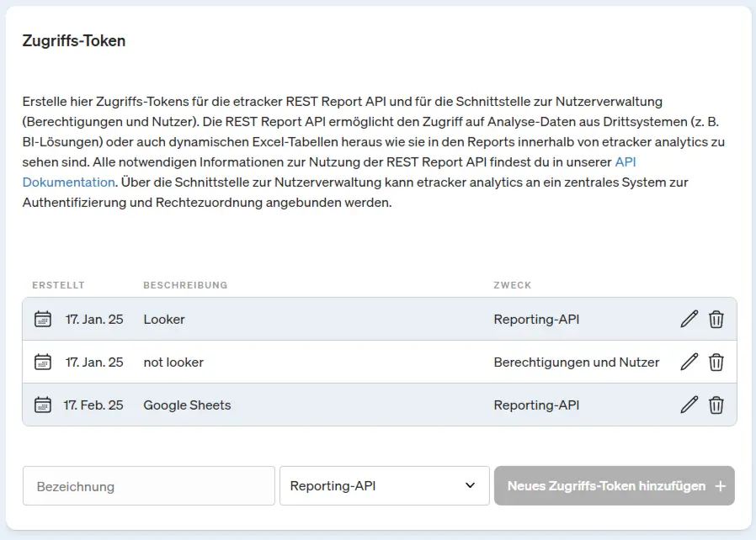This screenshot has height=540, width=756.
Task: Click date '17. Jan. 25' in Looker row
Action: pyautogui.click(x=94, y=320)
